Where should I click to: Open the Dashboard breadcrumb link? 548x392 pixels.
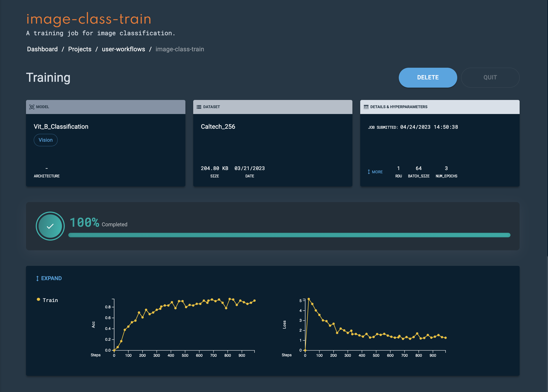point(42,49)
